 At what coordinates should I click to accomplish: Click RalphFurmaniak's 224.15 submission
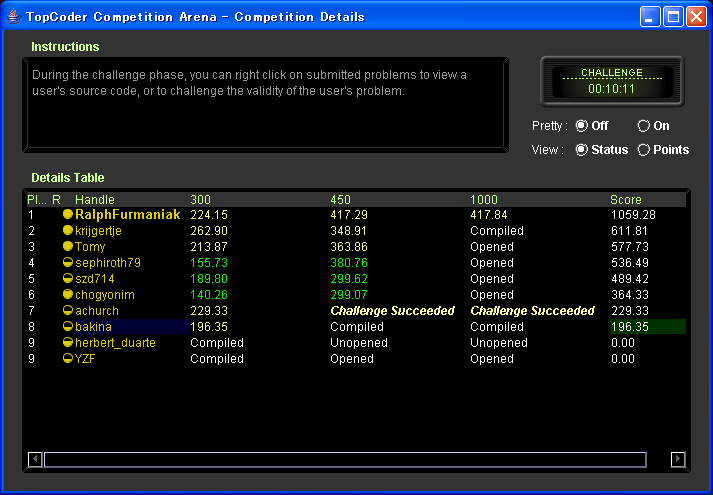click(209, 215)
